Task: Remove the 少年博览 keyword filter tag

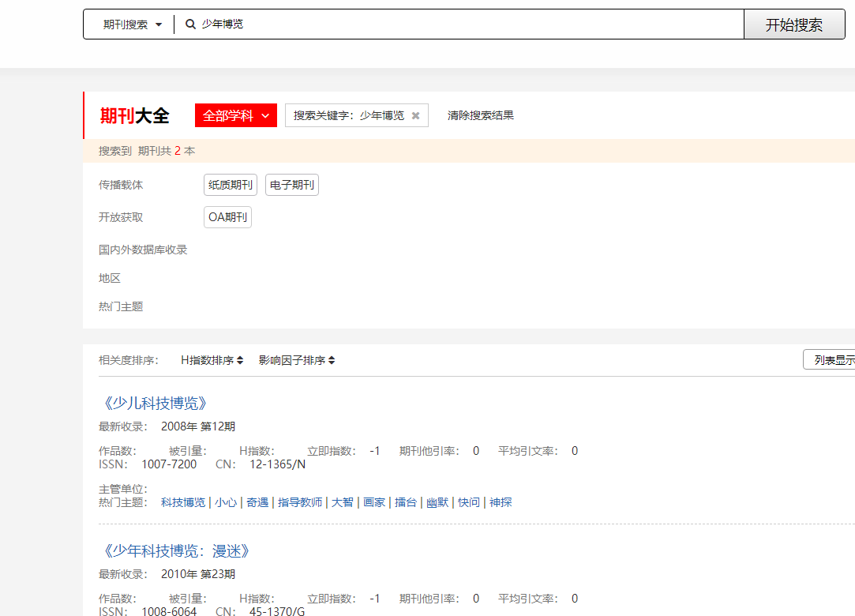Action: pos(415,115)
